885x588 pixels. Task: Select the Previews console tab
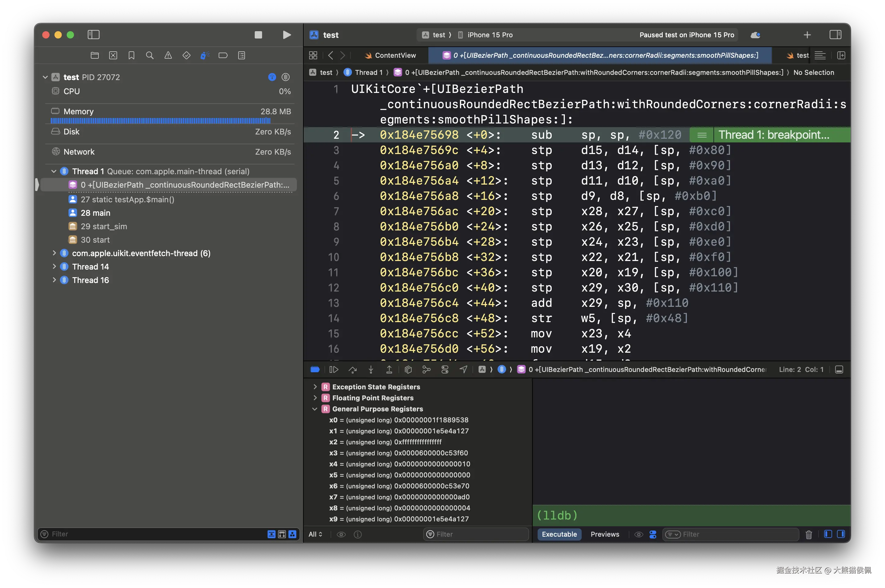click(x=605, y=535)
